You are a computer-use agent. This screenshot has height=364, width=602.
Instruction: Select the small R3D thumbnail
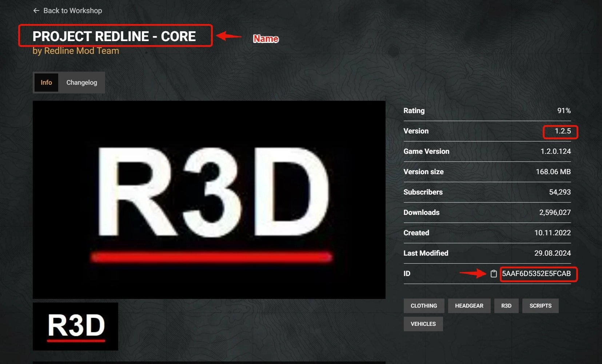(75, 327)
